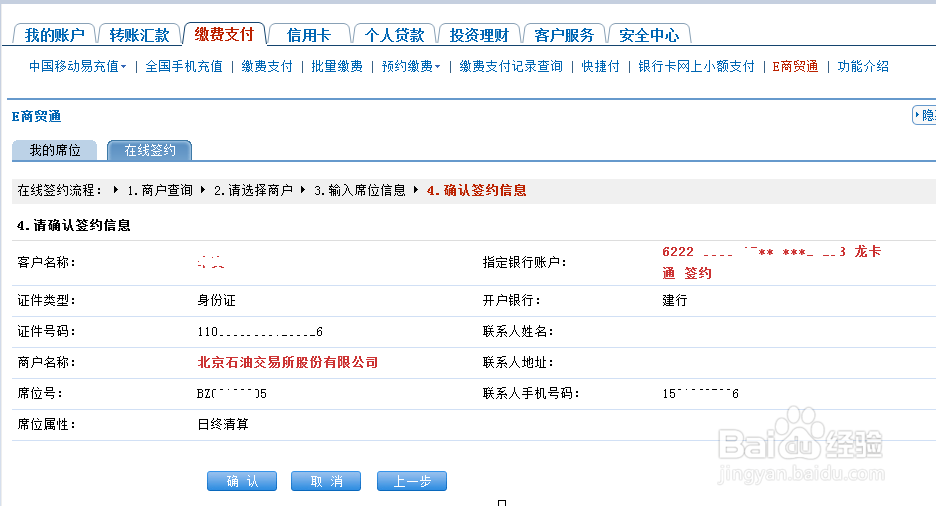Click the 客户名称 label
Image resolution: width=936 pixels, height=506 pixels.
(x=47, y=262)
